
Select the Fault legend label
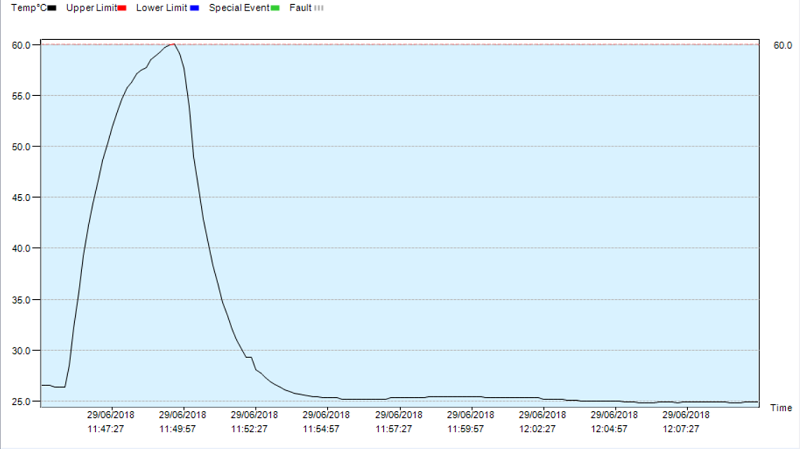click(x=300, y=8)
